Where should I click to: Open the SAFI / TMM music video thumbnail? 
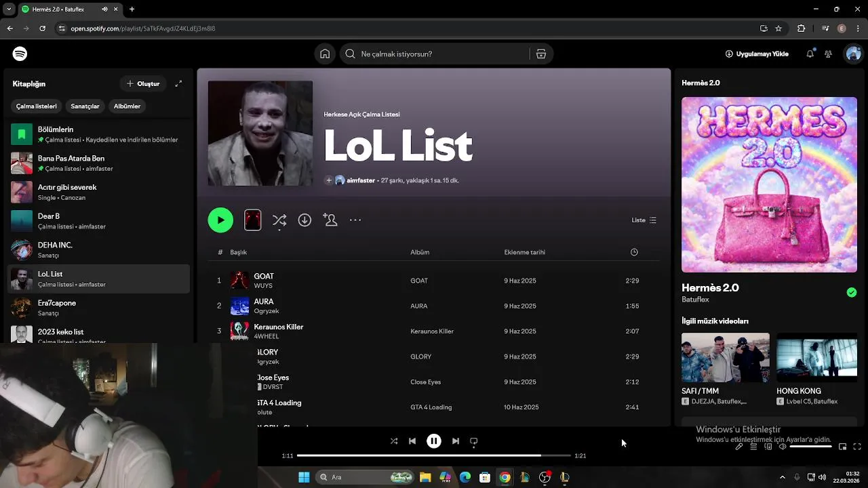pyautogui.click(x=725, y=357)
